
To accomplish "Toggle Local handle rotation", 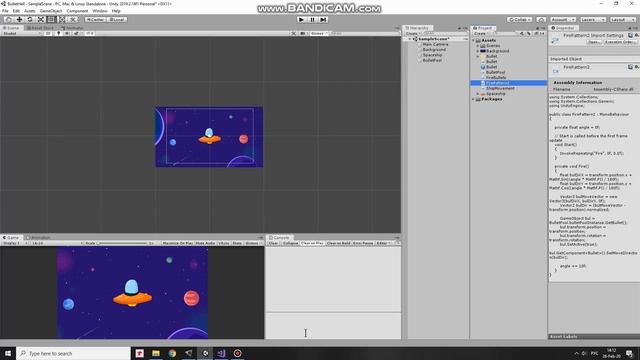I will point(117,19).
